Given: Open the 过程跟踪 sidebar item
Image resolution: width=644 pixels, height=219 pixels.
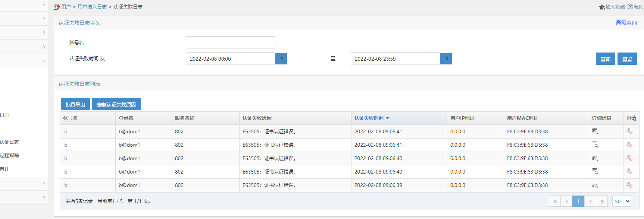Looking at the screenshot, I should 9,155.
